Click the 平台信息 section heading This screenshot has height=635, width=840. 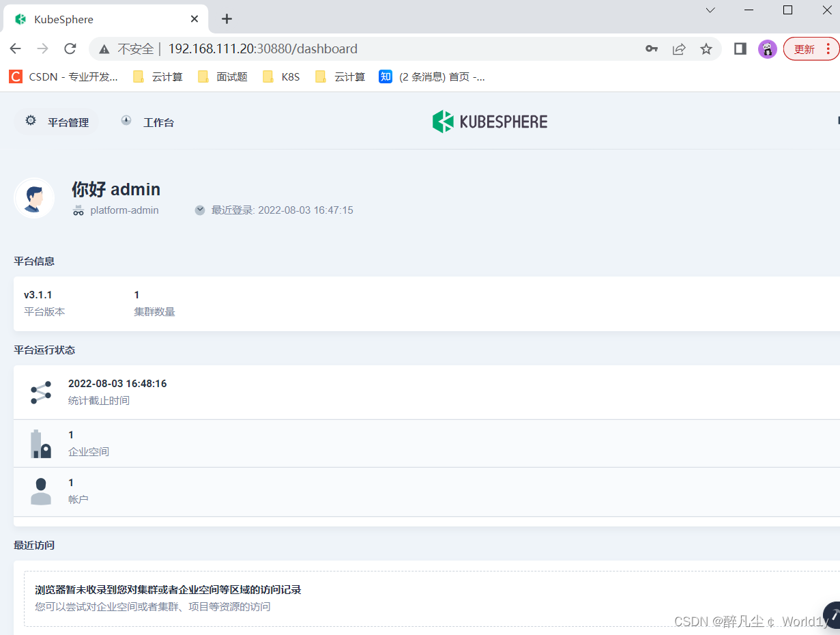point(34,261)
